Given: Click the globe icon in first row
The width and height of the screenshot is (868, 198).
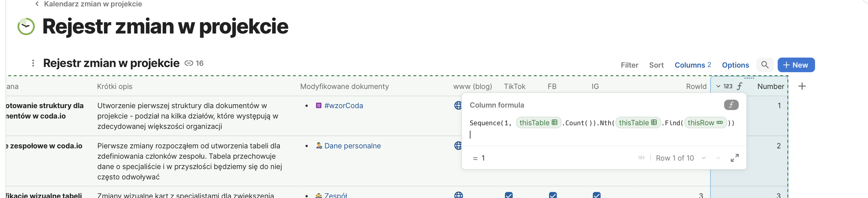Looking at the screenshot, I should (458, 106).
